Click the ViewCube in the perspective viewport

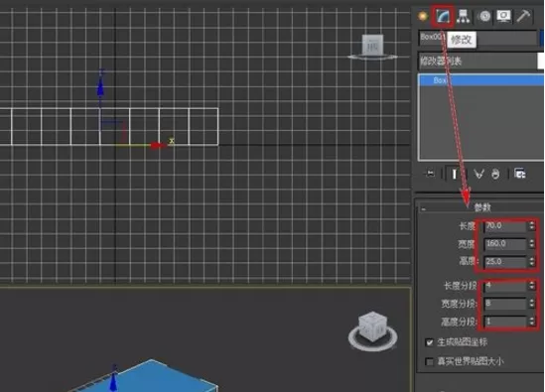pos(373,326)
